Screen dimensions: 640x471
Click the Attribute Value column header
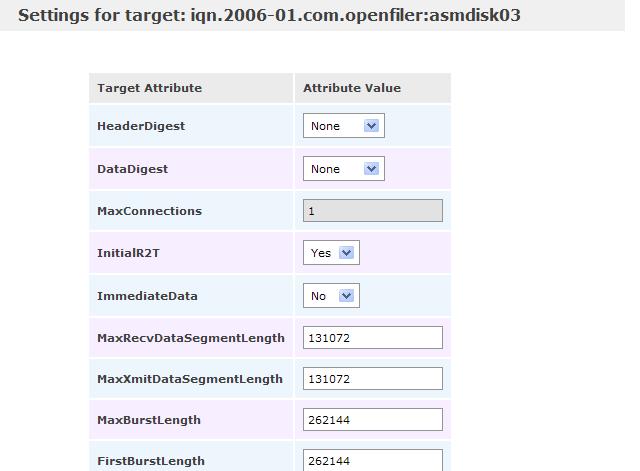[352, 88]
